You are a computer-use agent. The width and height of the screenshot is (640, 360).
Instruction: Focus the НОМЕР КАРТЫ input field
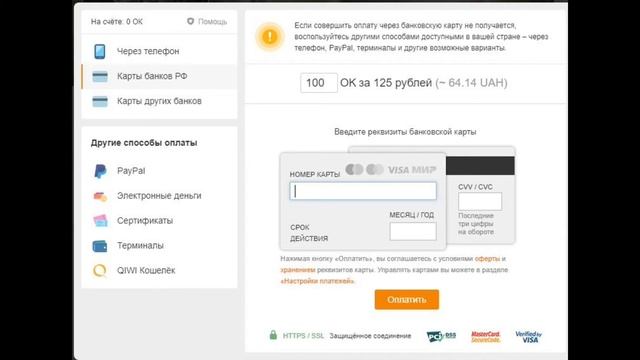tap(363, 191)
